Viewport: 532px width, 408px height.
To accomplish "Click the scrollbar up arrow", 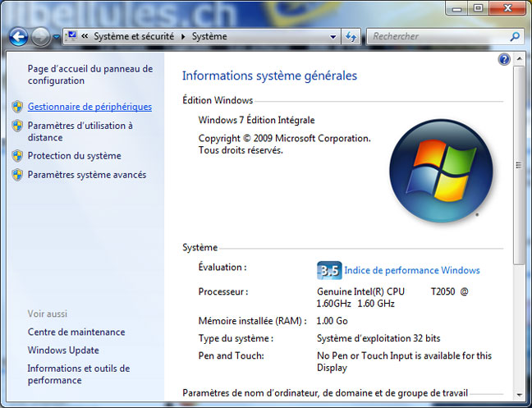I will [519, 59].
